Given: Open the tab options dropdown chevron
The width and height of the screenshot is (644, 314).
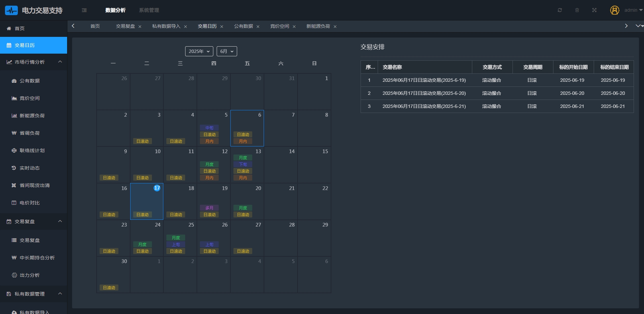Looking at the screenshot, I should pyautogui.click(x=638, y=26).
